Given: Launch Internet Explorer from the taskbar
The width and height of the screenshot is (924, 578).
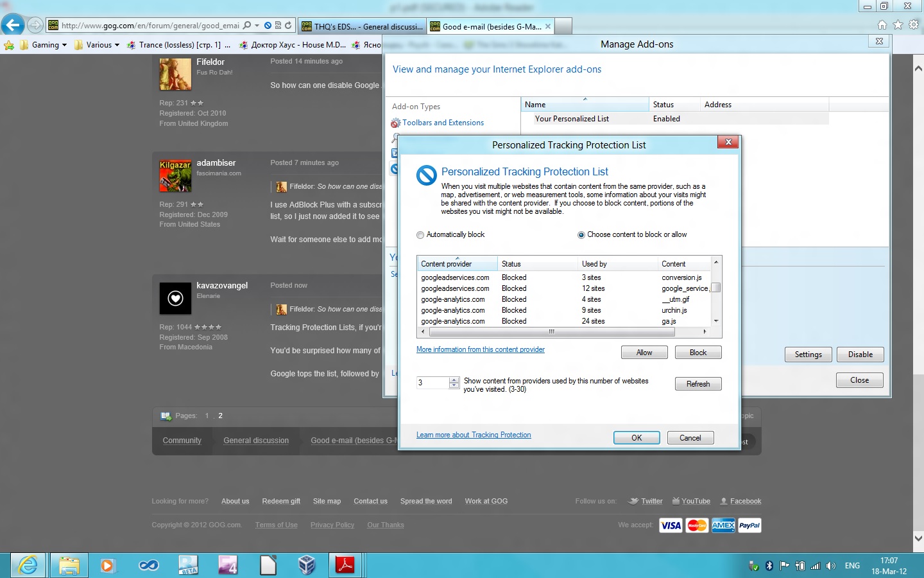Looking at the screenshot, I should (28, 565).
